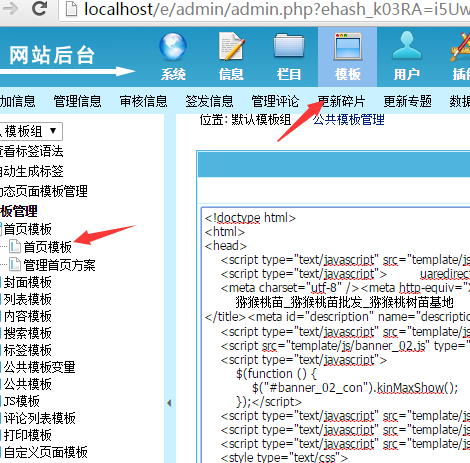Image resolution: width=470 pixels, height=463 pixels.
Task: Open the 栏目 folder icon
Action: click(289, 57)
